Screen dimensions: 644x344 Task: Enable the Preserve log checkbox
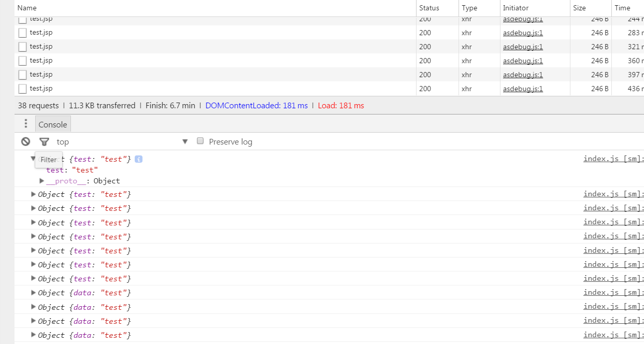coord(201,141)
